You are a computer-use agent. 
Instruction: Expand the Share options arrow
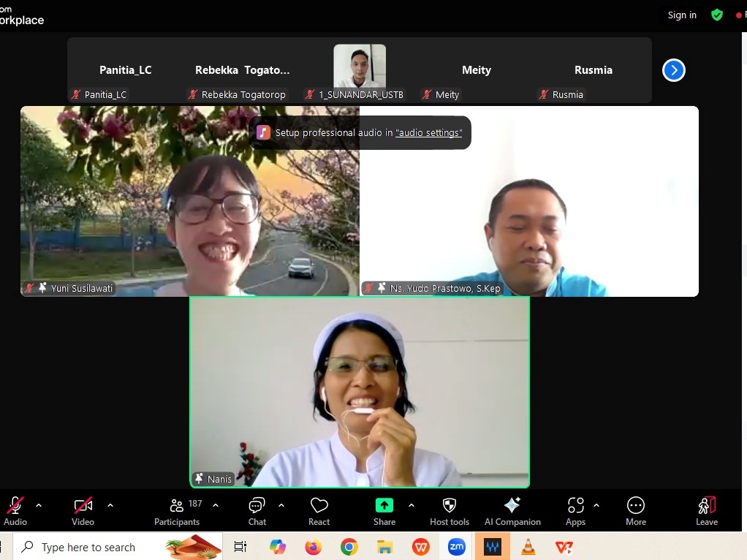pyautogui.click(x=411, y=505)
